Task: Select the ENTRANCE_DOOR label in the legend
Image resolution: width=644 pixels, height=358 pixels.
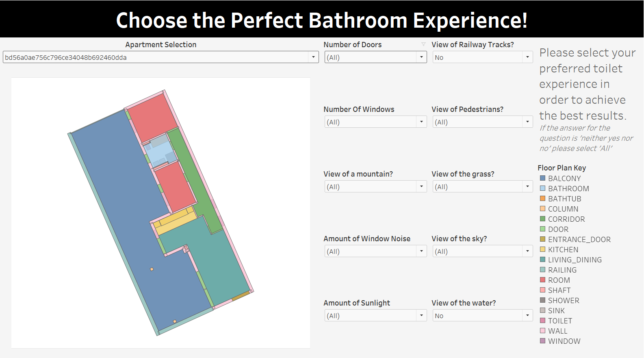Action: coord(579,239)
